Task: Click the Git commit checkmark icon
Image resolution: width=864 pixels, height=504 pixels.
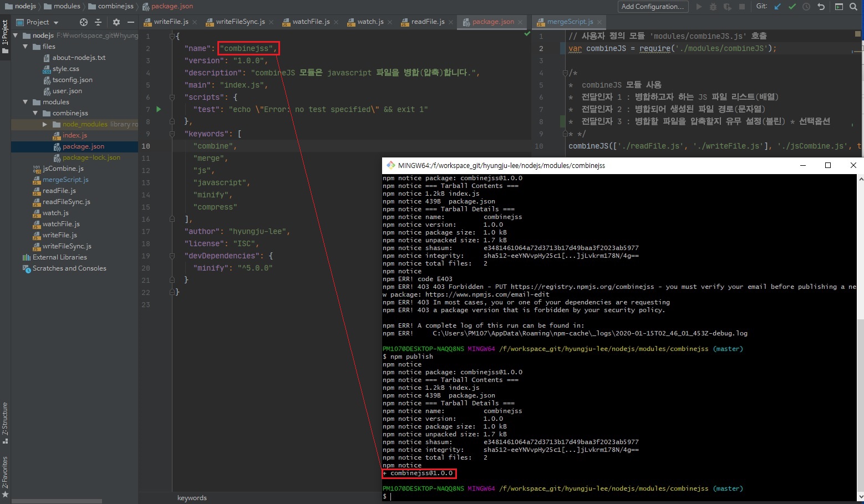Action: click(x=792, y=7)
